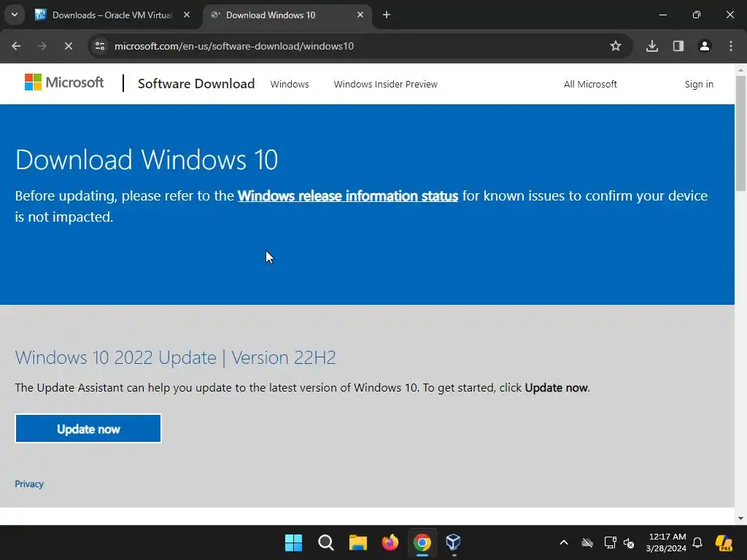Bookmark this page with the star icon
747x560 pixels.
tap(616, 46)
